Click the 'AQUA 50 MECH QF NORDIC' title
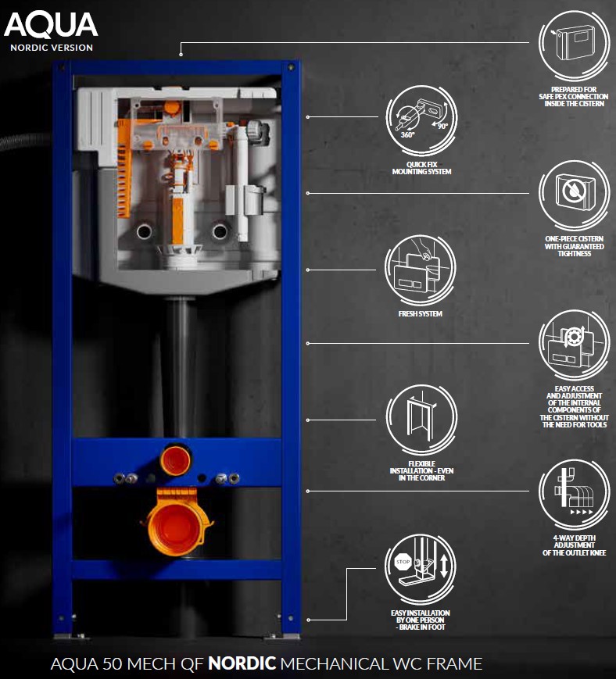Image resolution: width=616 pixels, height=679 pixels. 267,663
